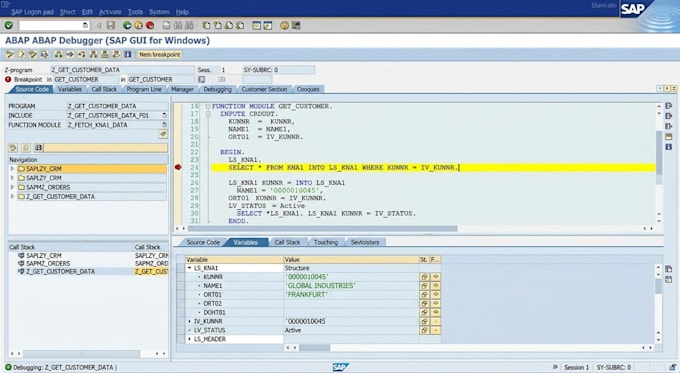Select SAPMZ_ORDERS in the Call Stack list

[48, 263]
